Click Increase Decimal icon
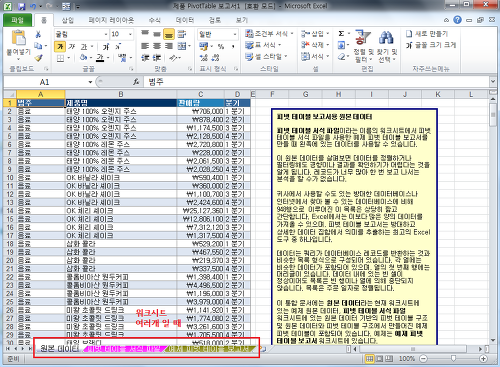 tap(203, 58)
